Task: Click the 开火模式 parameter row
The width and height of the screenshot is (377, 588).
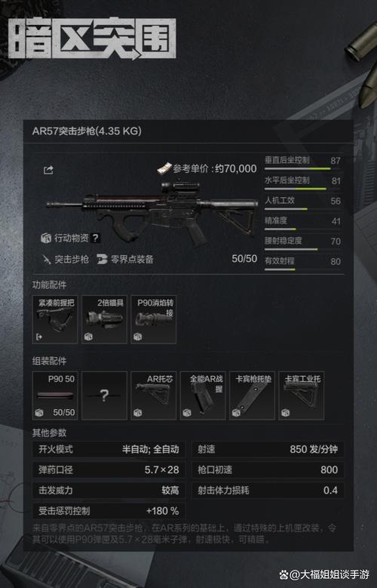Action: (x=109, y=449)
